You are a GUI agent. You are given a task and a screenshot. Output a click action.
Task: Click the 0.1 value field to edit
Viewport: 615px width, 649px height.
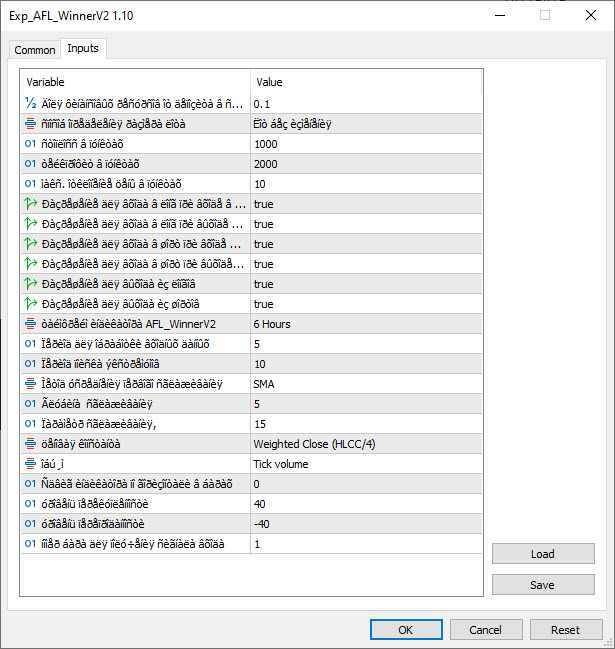(x=366, y=104)
